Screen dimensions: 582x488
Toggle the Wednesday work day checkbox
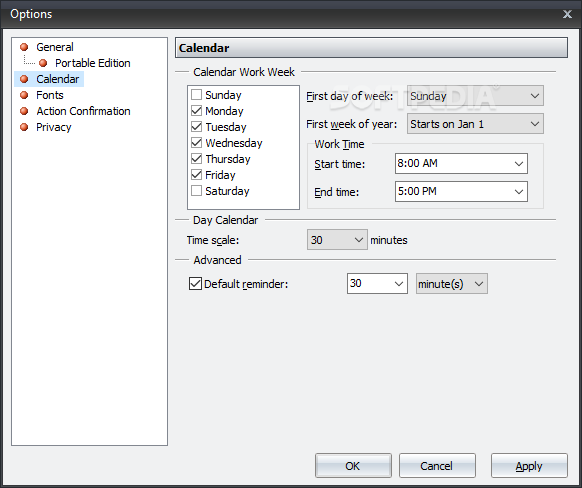(196, 143)
